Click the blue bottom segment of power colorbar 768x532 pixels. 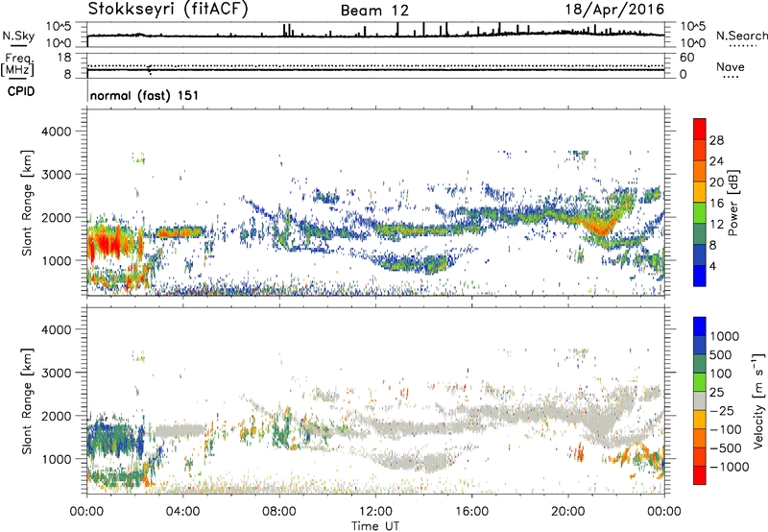[700, 276]
